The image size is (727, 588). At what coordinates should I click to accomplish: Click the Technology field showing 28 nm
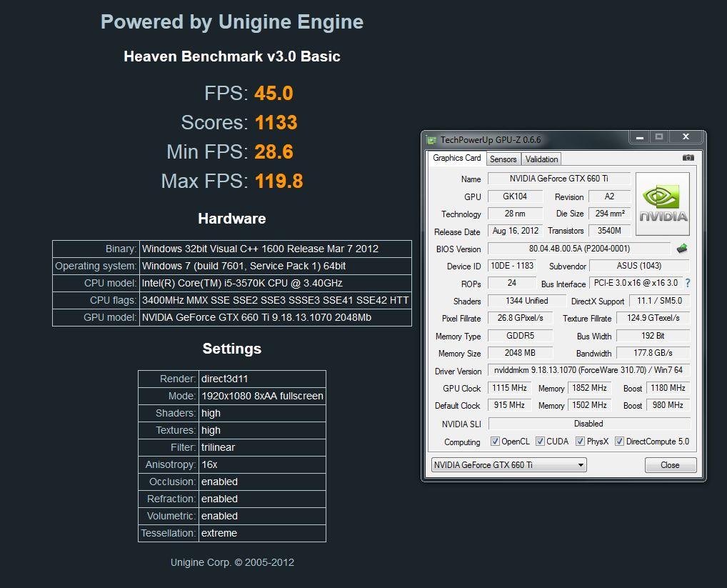click(x=515, y=214)
